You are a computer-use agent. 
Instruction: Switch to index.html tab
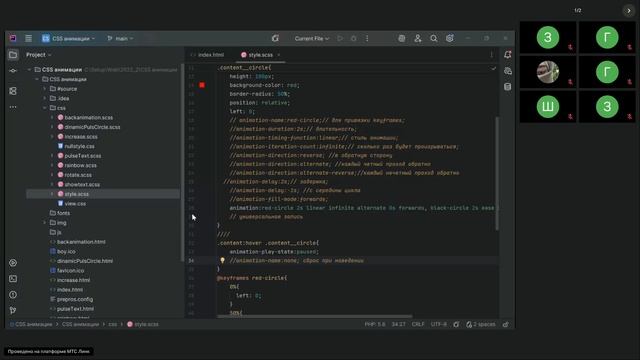click(208, 55)
